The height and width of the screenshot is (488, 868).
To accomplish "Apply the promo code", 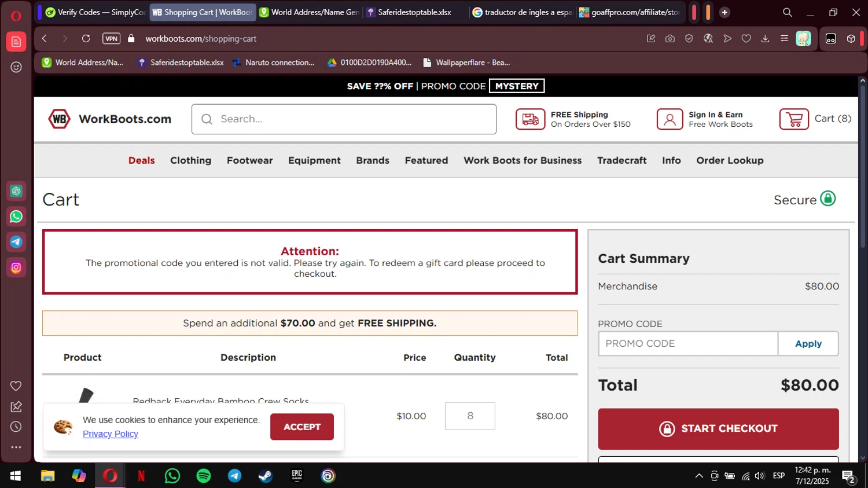I will (x=808, y=344).
